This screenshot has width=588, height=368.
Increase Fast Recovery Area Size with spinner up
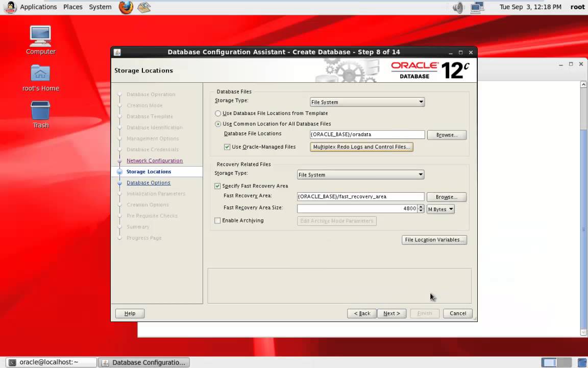click(x=421, y=206)
